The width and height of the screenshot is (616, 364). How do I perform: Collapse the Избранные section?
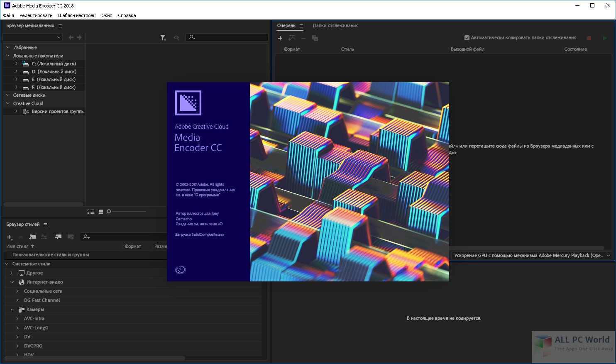[7, 47]
